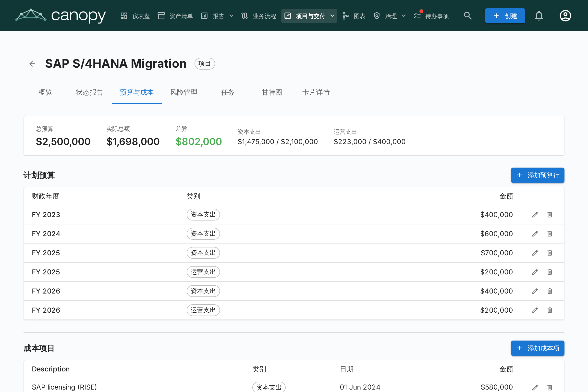The image size is (588, 392).
Task: Select the $2,500,000 total budget value
Action: click(x=63, y=142)
